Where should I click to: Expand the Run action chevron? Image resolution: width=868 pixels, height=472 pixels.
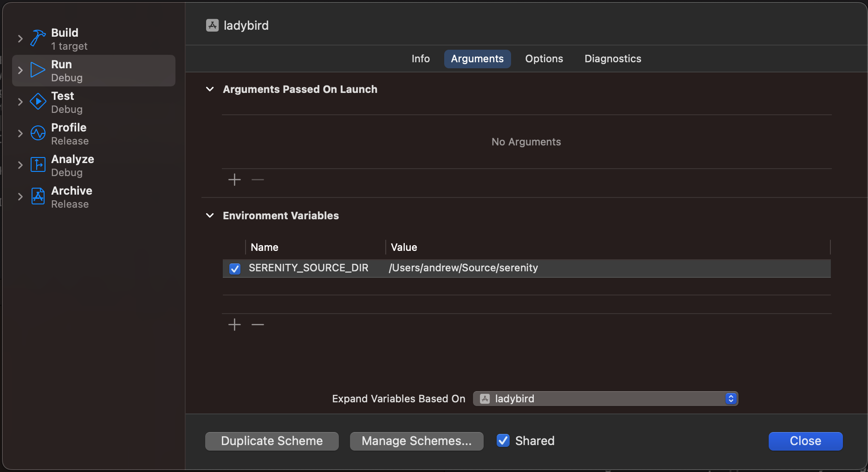pos(20,70)
